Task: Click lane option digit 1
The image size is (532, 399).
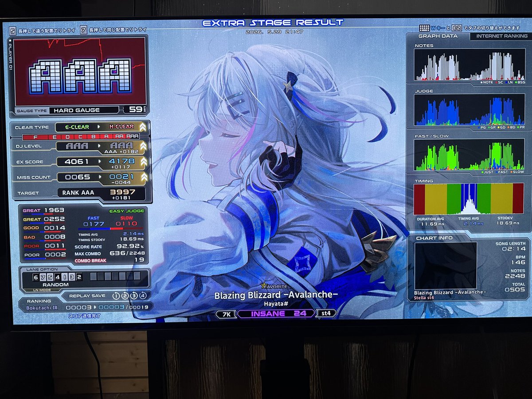Action: click(65, 277)
